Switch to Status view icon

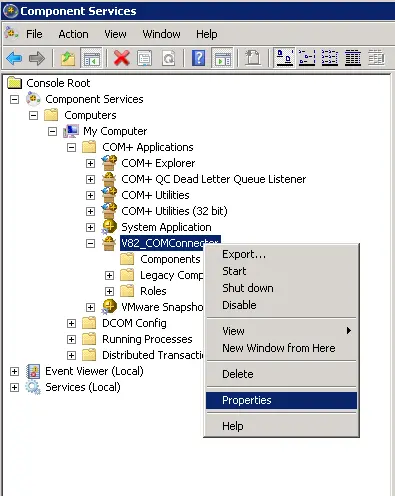coord(376,58)
